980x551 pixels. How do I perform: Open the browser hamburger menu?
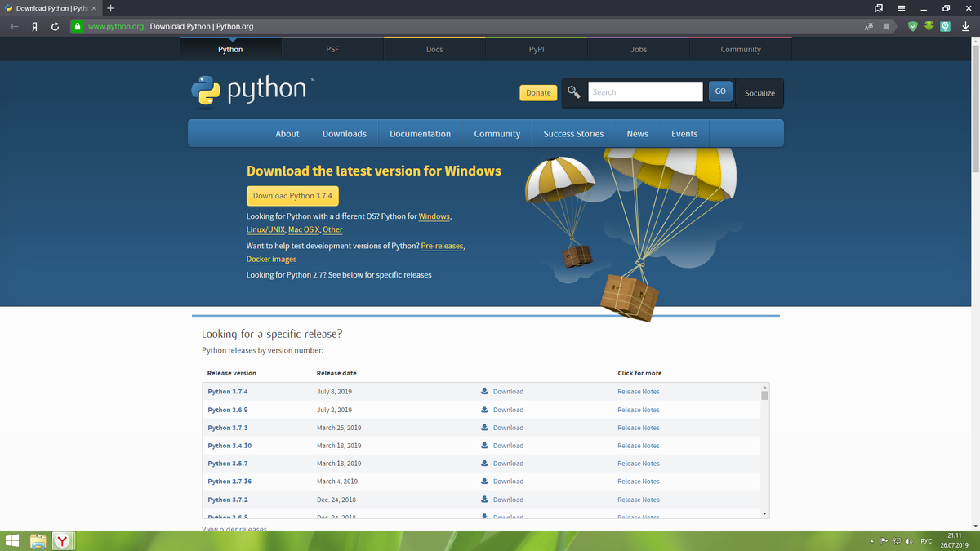pyautogui.click(x=902, y=8)
